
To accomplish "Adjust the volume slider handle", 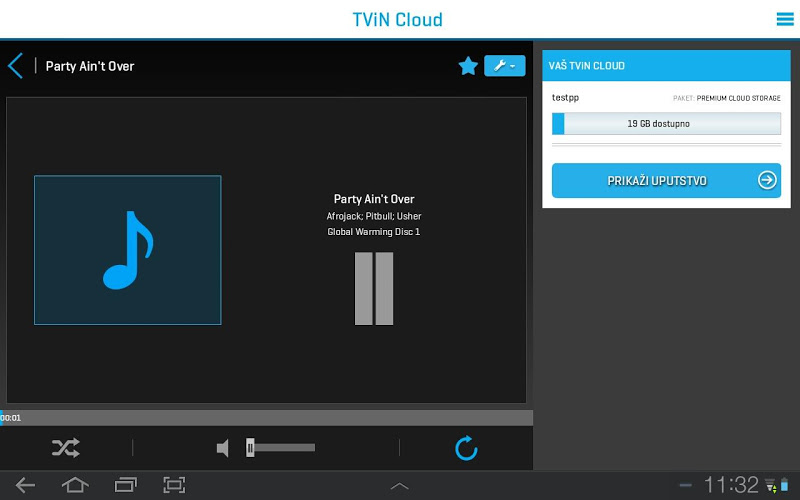I will pos(250,448).
